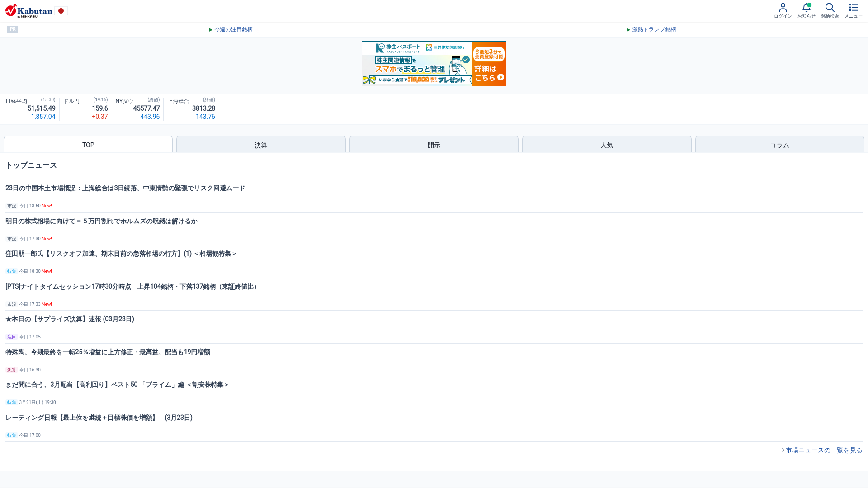
Task: Click 特集 tag on 18:30 article
Action: click(11, 271)
